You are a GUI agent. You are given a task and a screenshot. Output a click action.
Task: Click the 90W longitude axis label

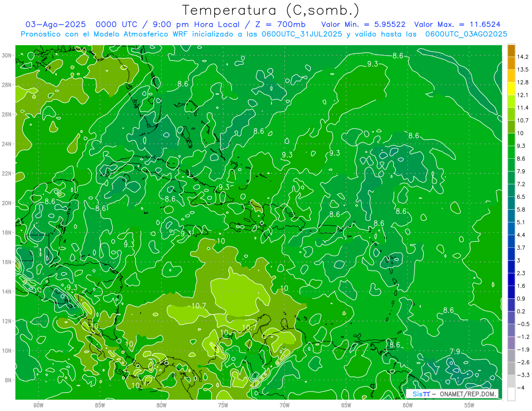38,405
